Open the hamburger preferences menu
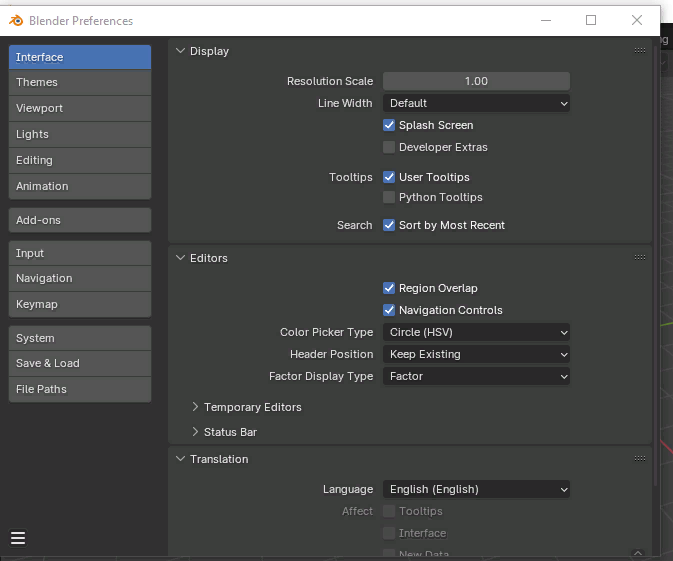Screen dimensions: 673x561 pyautogui.click(x=18, y=537)
